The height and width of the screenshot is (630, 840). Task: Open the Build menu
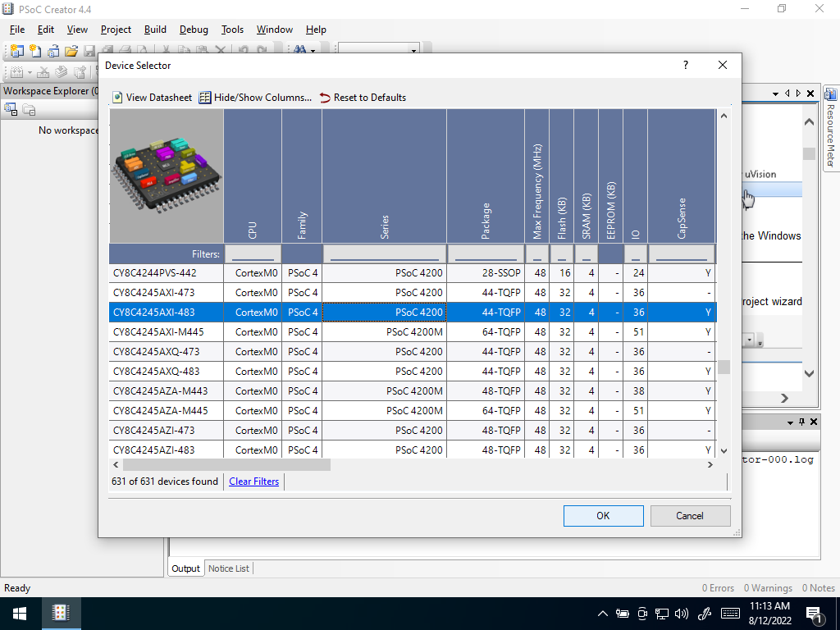155,30
